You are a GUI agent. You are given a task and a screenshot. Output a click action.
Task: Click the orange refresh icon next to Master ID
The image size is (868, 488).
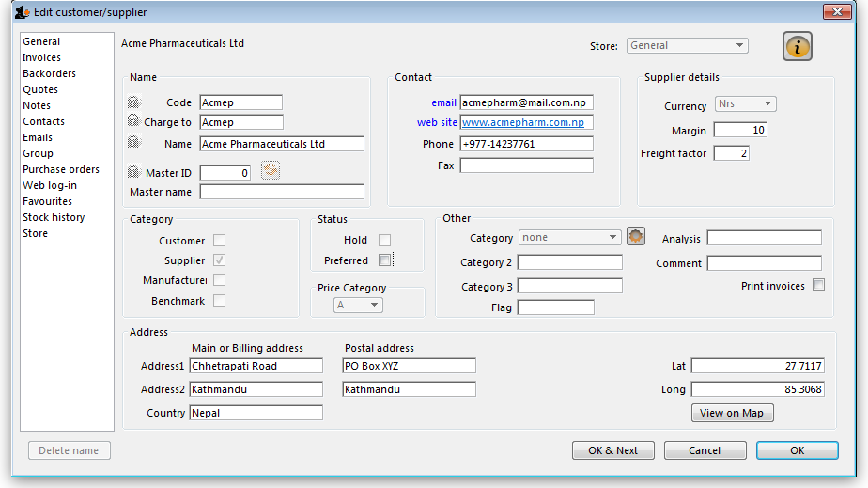[x=271, y=170]
